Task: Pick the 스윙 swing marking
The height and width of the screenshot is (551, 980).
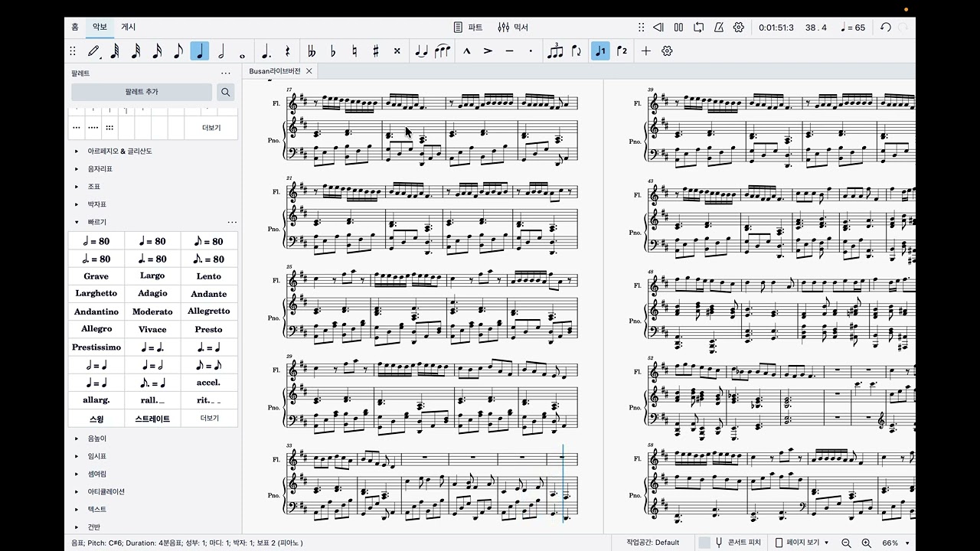Action: [x=96, y=419]
